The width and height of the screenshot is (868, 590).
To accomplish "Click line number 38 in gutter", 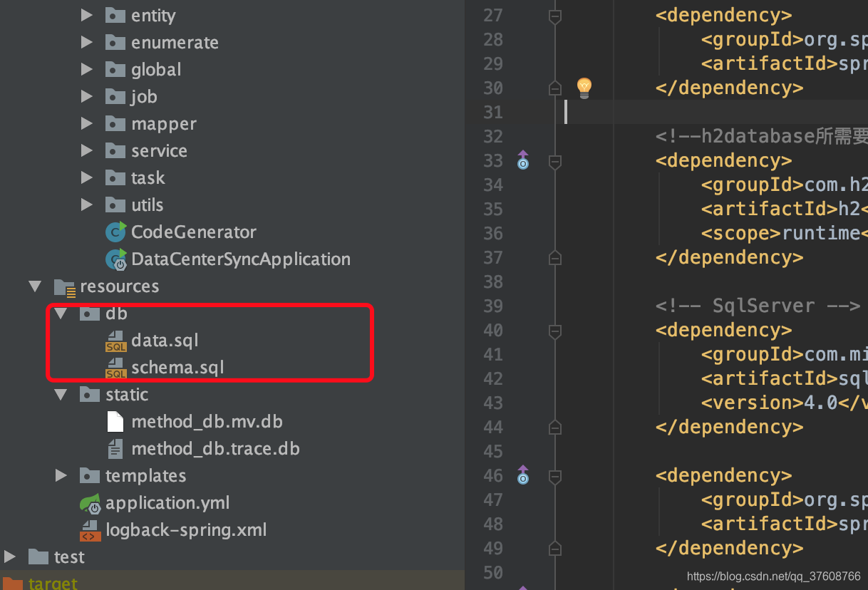I will pyautogui.click(x=493, y=281).
